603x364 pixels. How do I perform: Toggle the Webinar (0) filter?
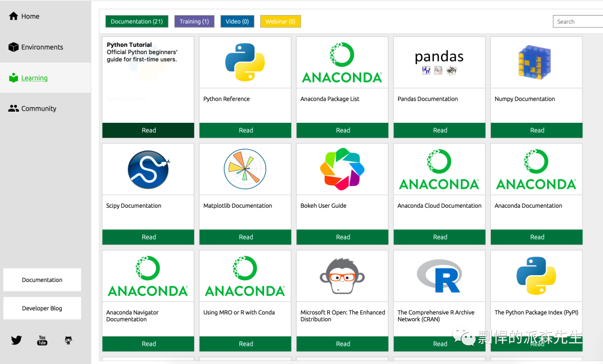[280, 22]
